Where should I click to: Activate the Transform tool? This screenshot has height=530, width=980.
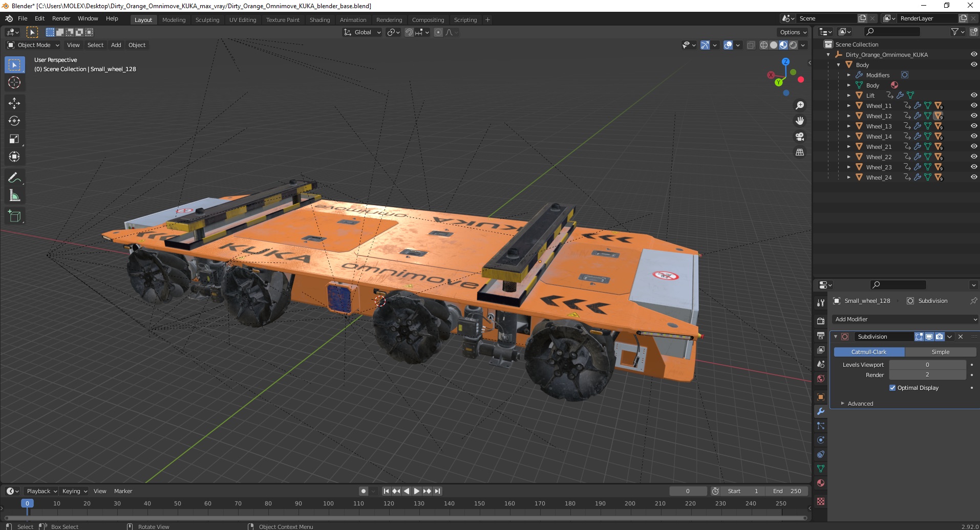(x=14, y=157)
